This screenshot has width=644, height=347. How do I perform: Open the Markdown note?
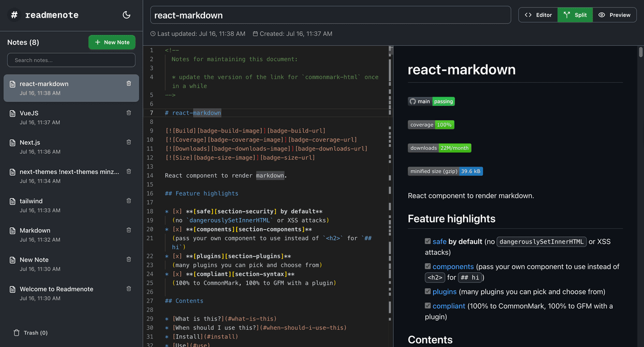[71, 234]
